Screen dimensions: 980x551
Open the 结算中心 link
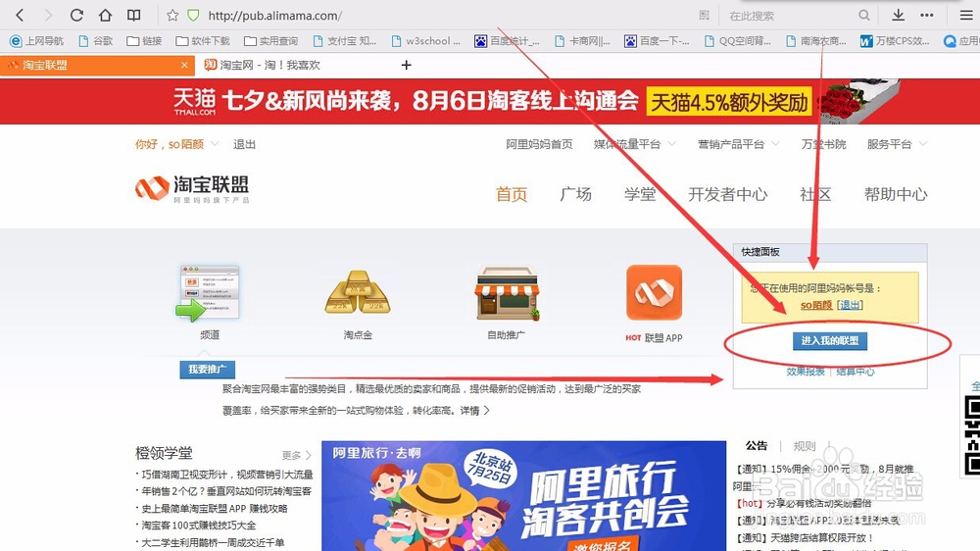[855, 372]
